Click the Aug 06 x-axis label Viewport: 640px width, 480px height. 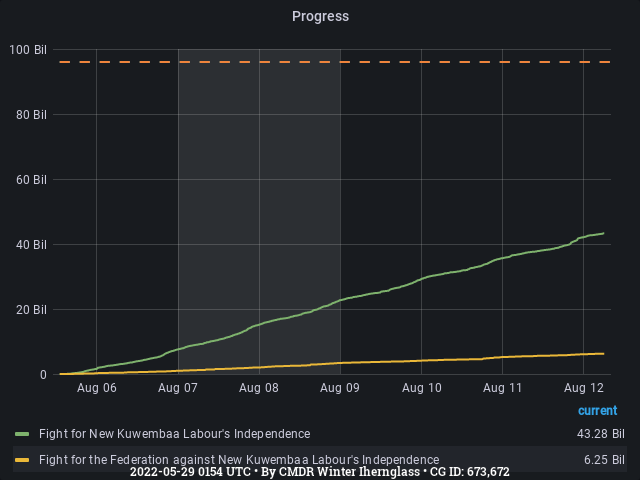[x=97, y=388]
